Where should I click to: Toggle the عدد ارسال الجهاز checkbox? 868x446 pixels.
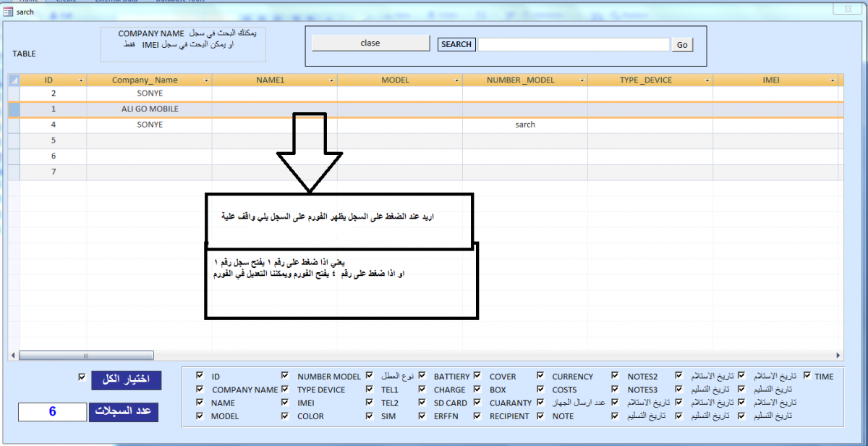click(x=540, y=403)
